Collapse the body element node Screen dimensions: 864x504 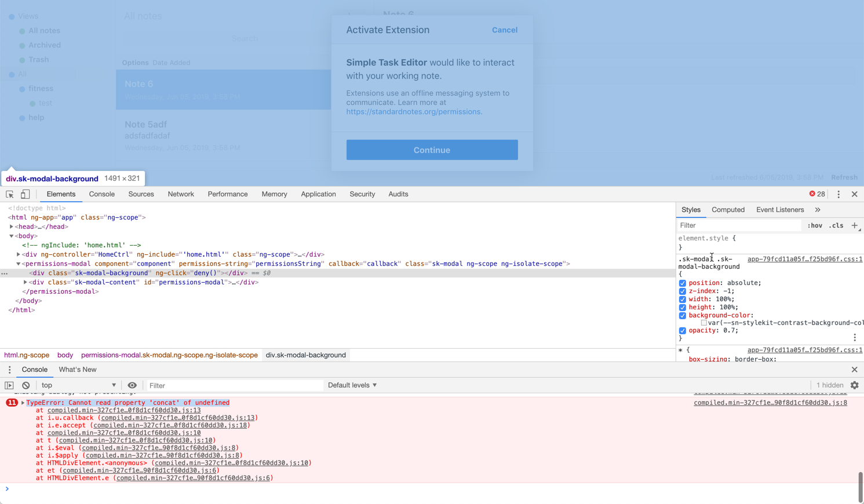pos(11,236)
